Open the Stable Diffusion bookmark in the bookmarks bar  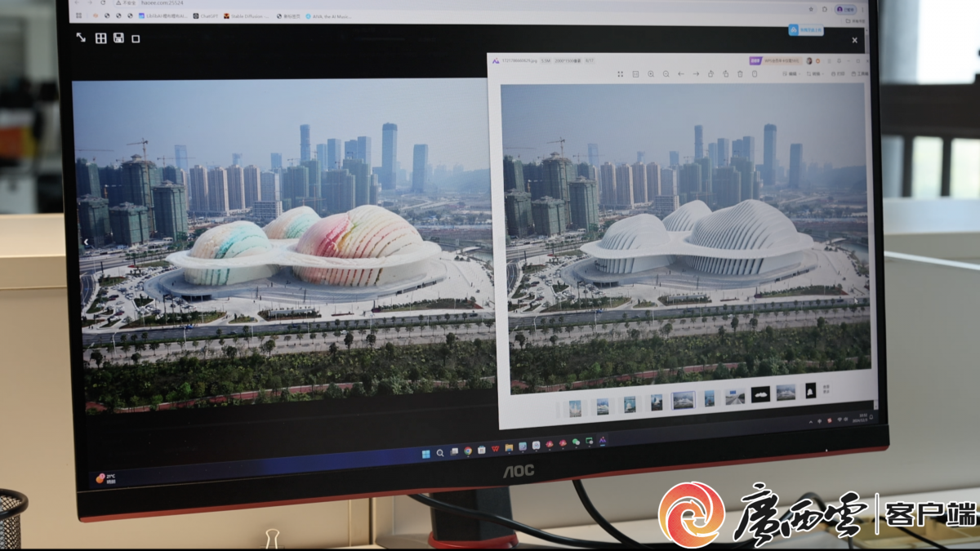coord(247,16)
